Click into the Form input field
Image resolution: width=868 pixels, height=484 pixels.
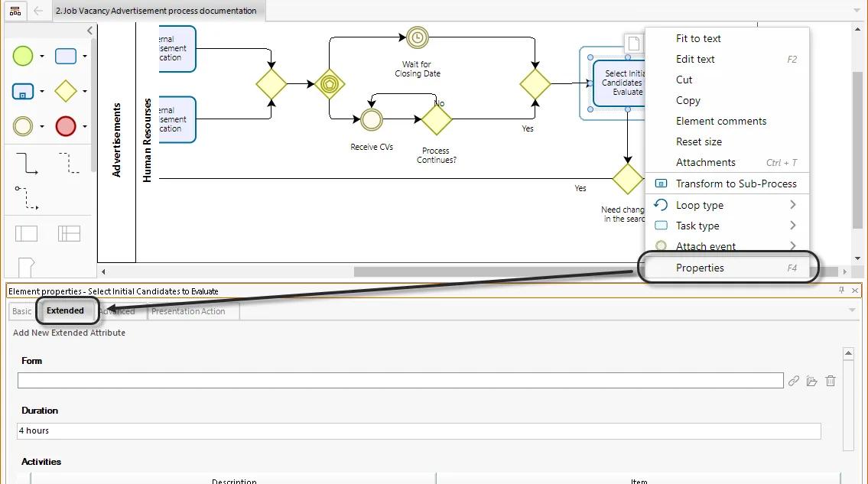[400, 381]
